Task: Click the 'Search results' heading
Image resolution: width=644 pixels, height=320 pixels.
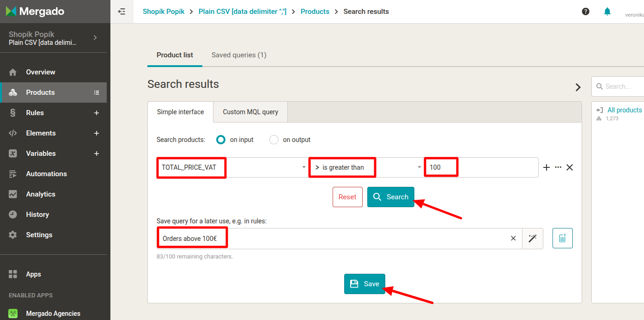Action: click(183, 84)
